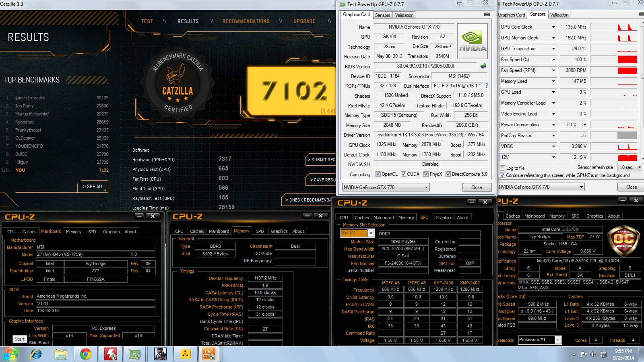This screenshot has width=644, height=362.
Task: Show hidden system tray icons arrow
Action: pyautogui.click(x=574, y=354)
